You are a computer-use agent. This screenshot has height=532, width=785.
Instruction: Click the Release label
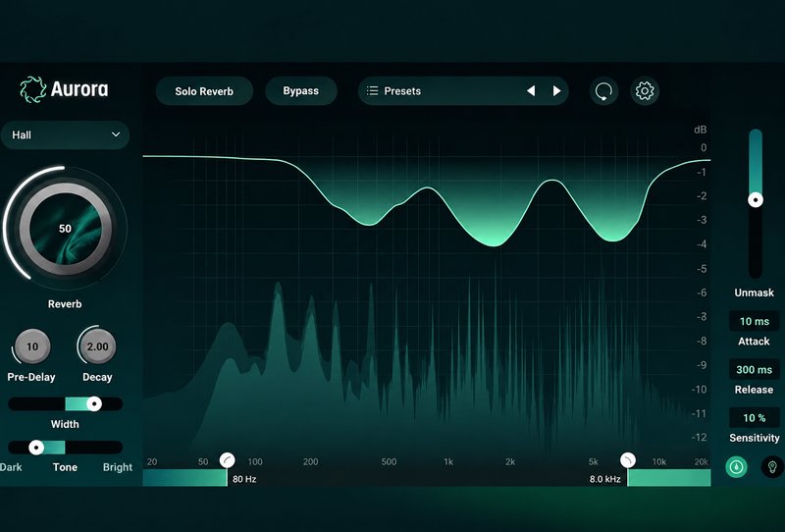pyautogui.click(x=754, y=390)
